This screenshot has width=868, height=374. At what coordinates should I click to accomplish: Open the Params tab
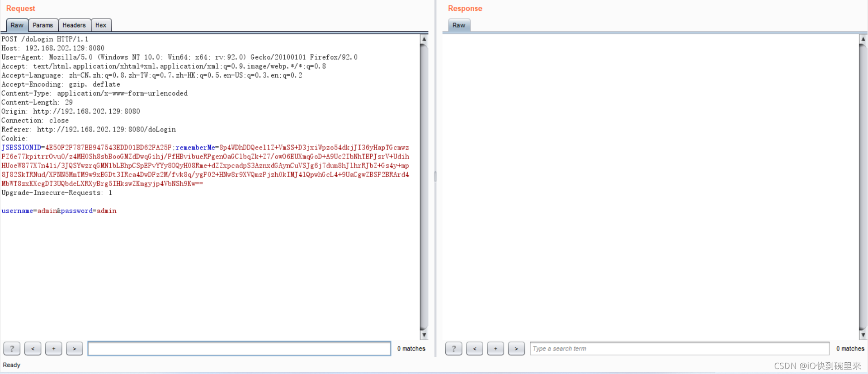click(x=43, y=25)
